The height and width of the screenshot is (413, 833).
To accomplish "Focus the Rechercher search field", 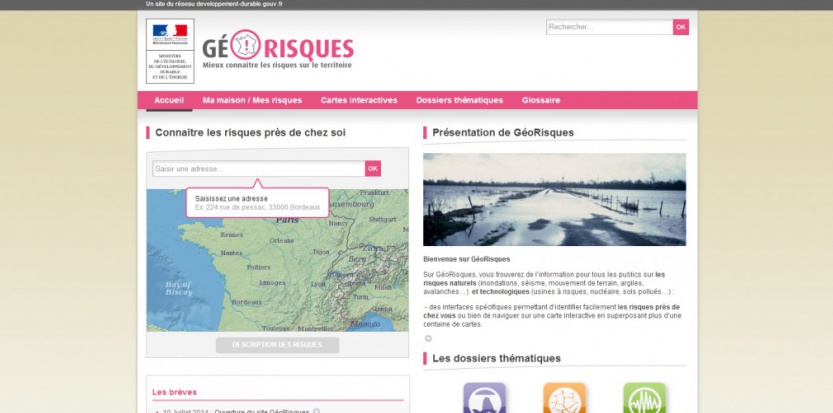I will point(608,27).
